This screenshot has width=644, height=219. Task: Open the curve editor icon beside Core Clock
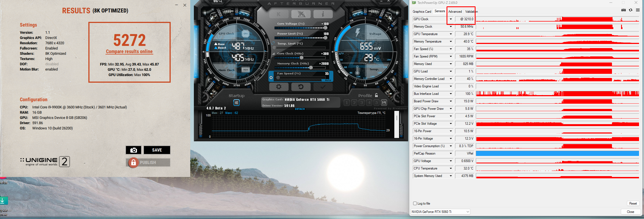[x=273, y=54]
